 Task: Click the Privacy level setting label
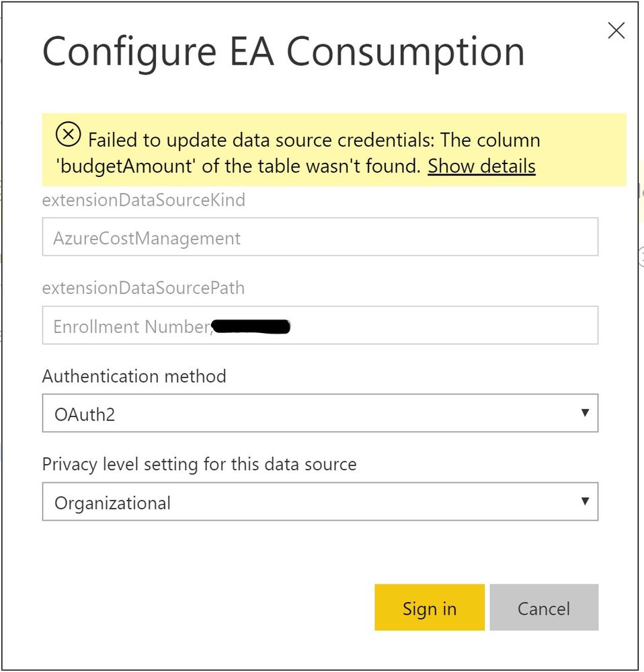pyautogui.click(x=199, y=465)
